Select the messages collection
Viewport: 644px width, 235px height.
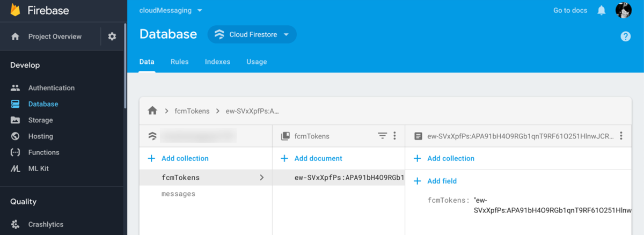tap(178, 194)
